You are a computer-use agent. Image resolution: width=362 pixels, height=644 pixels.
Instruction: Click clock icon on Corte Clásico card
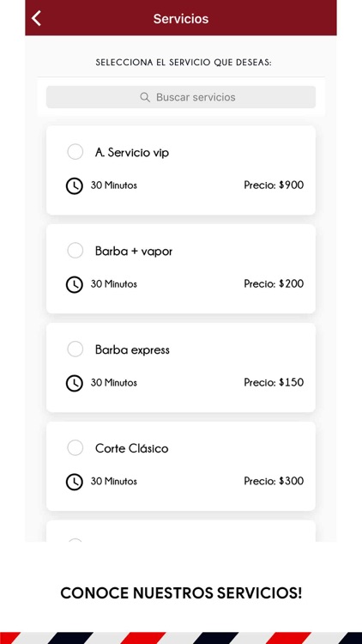coord(75,482)
